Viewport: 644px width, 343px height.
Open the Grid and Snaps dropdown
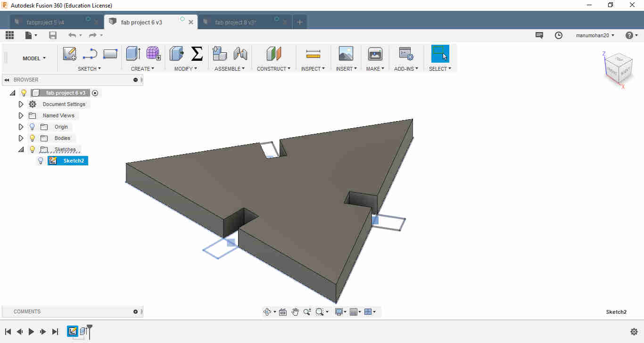coord(355,311)
